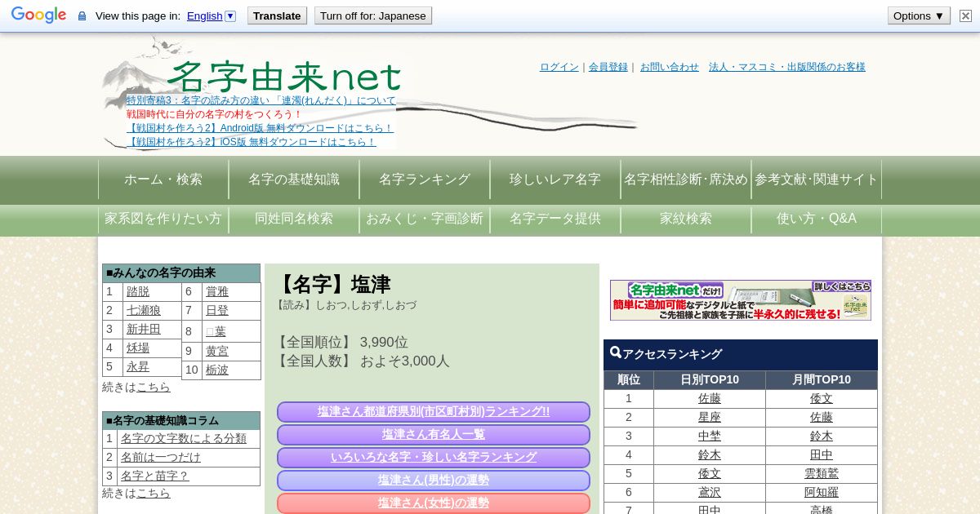980x514 pixels.
Task: Click the 塩津さん都道府県別ランキング purple button
Action: point(433,412)
